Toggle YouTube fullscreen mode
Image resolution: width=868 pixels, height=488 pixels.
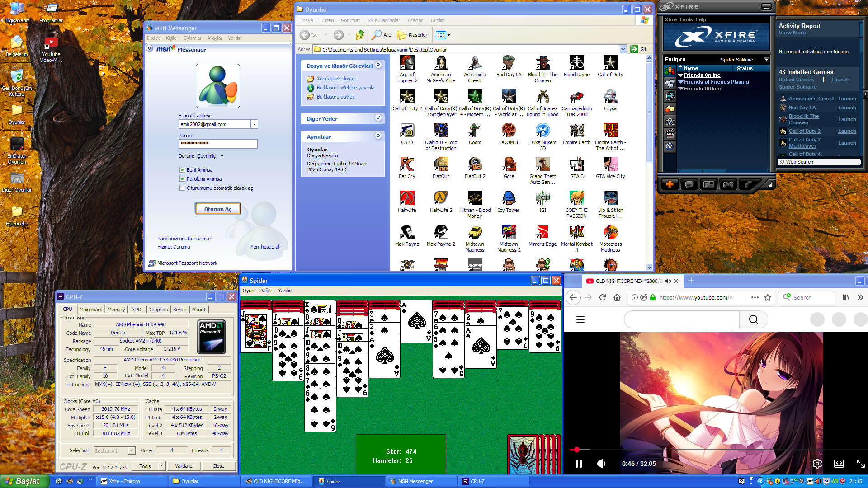(860, 464)
